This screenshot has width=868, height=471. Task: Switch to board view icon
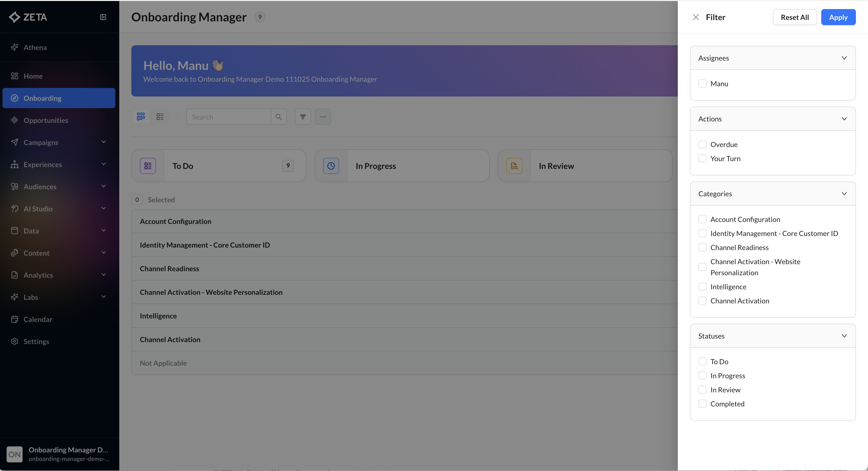pyautogui.click(x=141, y=116)
